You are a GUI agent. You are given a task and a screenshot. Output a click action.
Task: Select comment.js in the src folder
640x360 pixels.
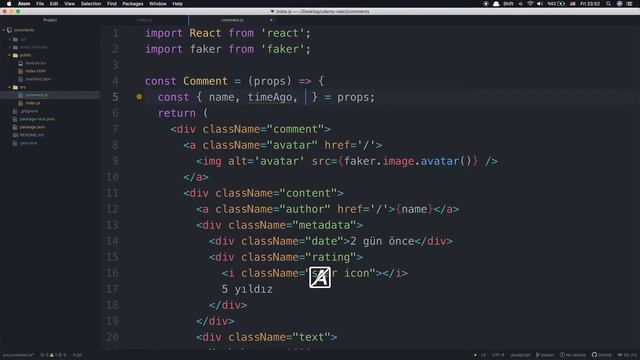point(36,95)
